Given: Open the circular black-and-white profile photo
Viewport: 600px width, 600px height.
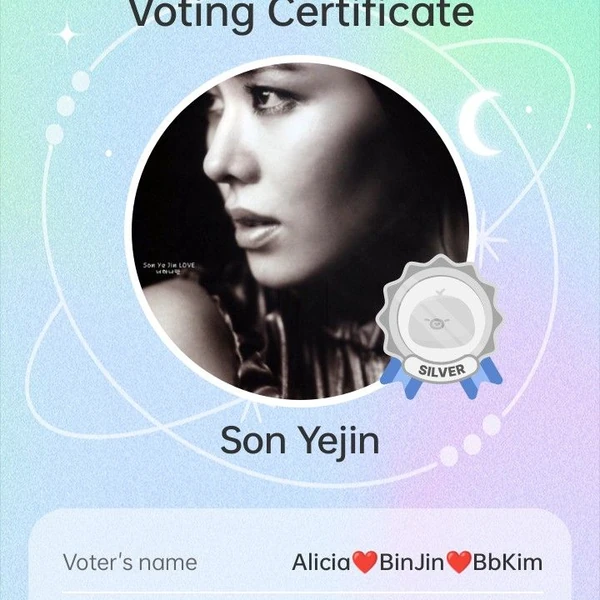Looking at the screenshot, I should [x=300, y=231].
